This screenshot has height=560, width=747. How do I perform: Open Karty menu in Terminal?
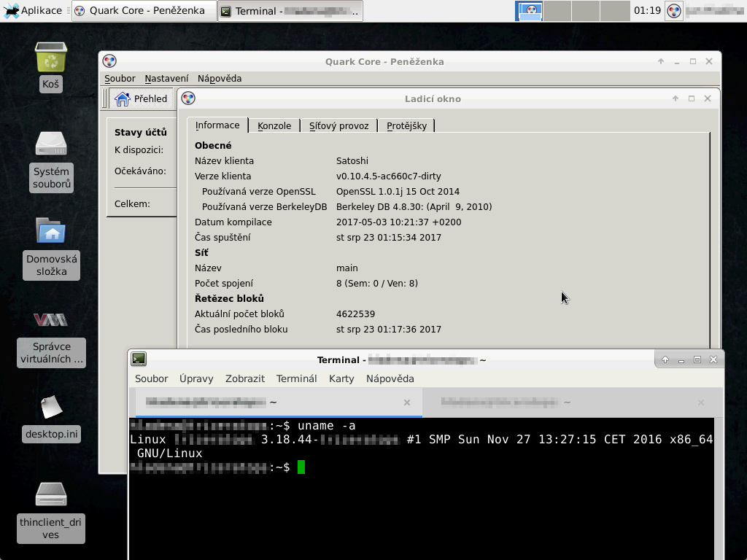click(341, 378)
